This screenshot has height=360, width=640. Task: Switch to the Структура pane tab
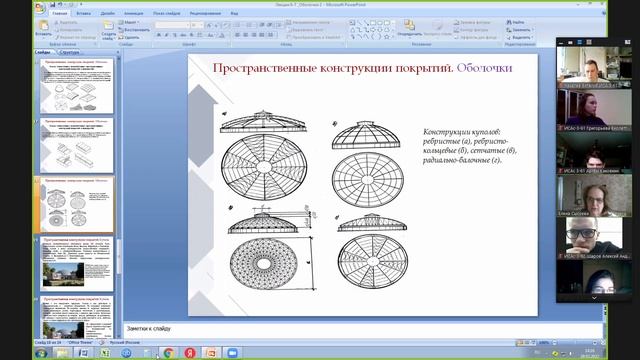coord(69,52)
